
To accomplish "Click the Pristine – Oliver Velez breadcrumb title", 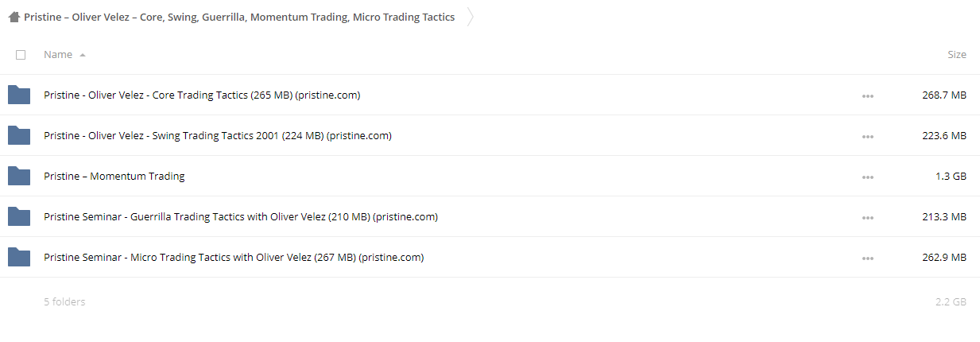I will 239,17.
